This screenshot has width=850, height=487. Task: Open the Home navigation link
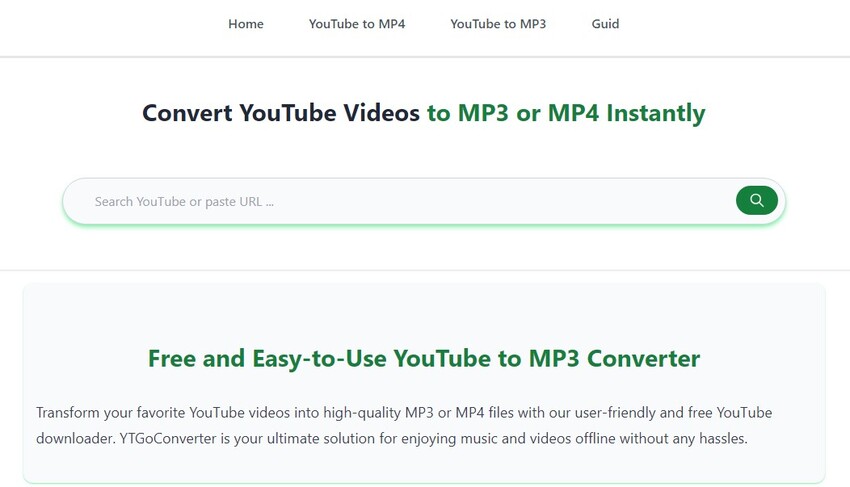point(246,24)
